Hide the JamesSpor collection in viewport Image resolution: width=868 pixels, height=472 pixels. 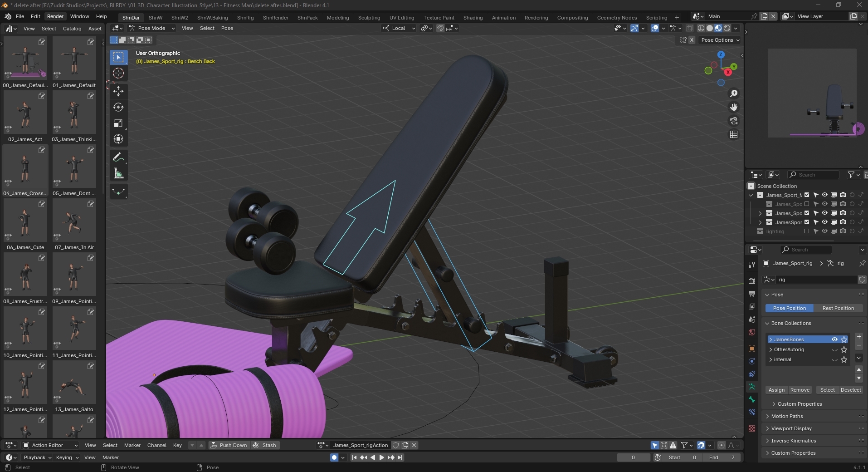pyautogui.click(x=824, y=222)
